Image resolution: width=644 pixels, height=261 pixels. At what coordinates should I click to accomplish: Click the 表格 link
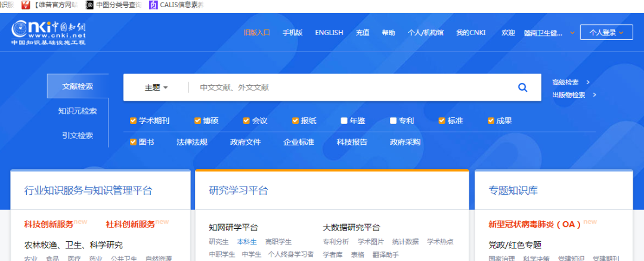[x=357, y=255]
